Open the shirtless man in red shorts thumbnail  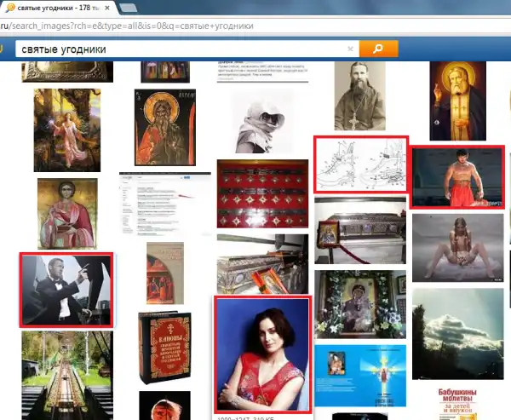point(456,177)
